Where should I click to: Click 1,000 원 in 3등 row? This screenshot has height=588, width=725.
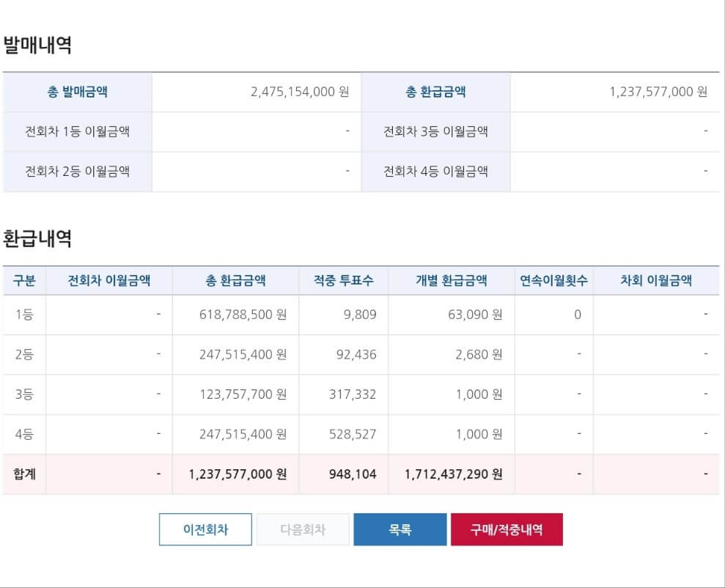point(479,394)
